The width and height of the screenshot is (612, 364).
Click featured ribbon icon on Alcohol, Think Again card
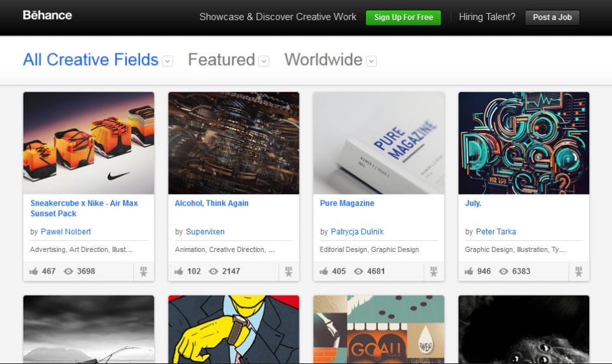(x=289, y=272)
